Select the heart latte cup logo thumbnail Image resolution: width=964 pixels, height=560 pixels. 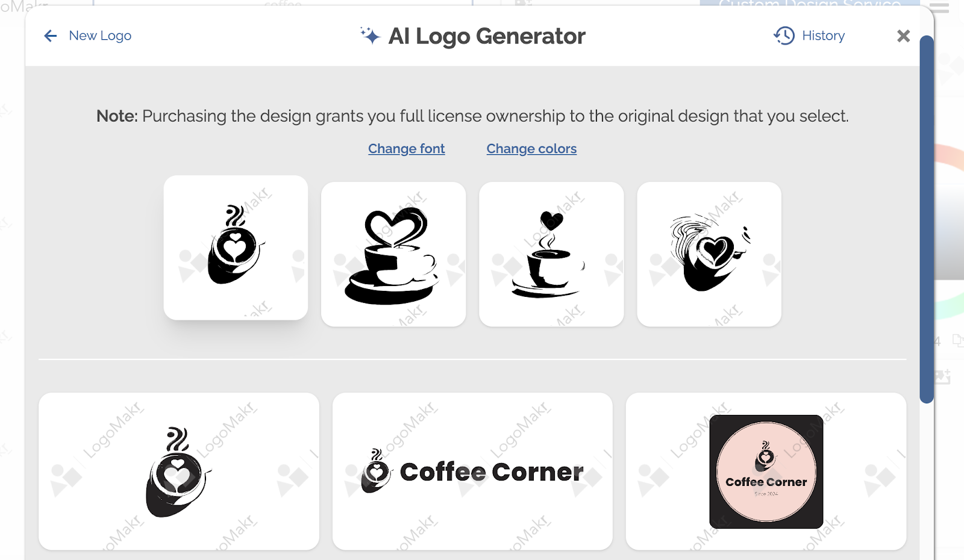point(236,247)
